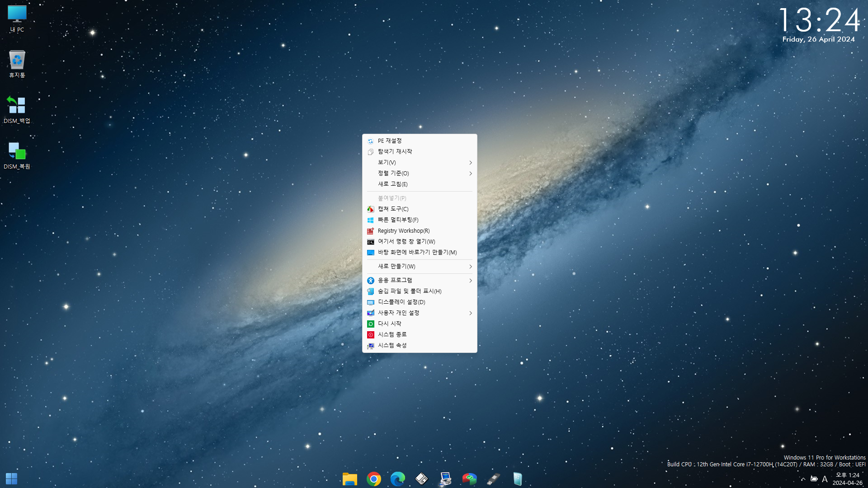Click the 빠른 멀티부팅 Windows logo icon
This screenshot has width=868, height=488.
pyautogui.click(x=371, y=220)
